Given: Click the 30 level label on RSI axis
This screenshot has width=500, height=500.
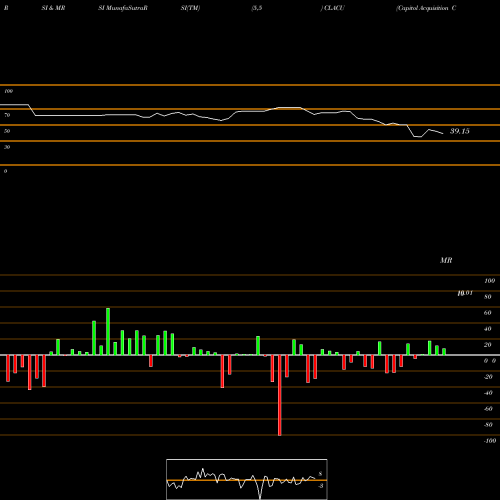Looking at the screenshot, I should (x=7, y=147).
